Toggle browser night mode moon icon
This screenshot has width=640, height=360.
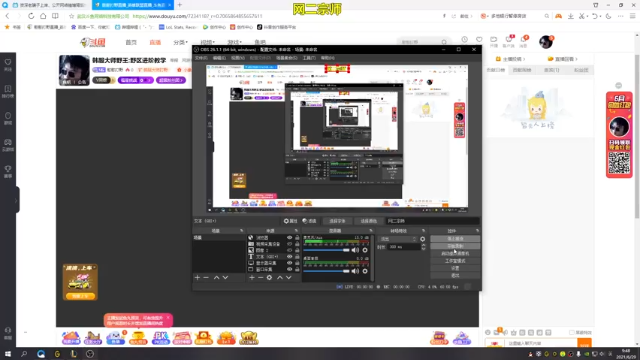(609, 16)
